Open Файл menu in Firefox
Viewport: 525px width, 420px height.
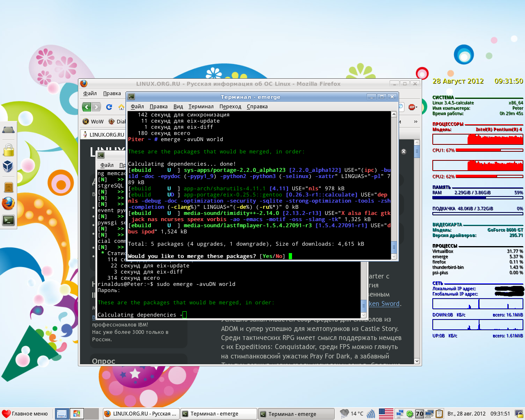point(90,94)
